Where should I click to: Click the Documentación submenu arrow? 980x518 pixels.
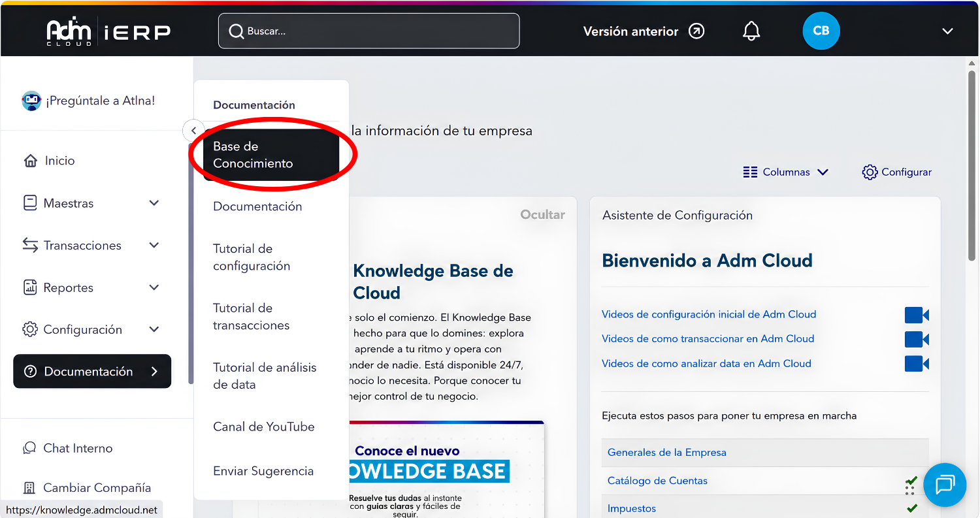click(154, 372)
